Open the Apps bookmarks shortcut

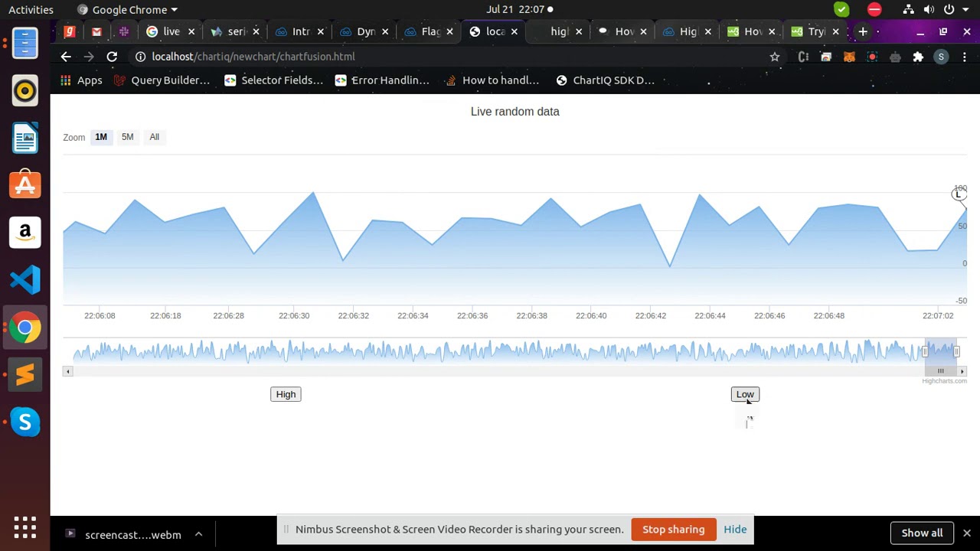(81, 80)
